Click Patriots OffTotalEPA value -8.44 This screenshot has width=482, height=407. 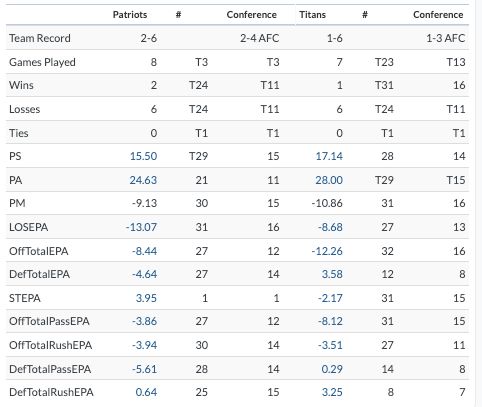click(x=144, y=251)
